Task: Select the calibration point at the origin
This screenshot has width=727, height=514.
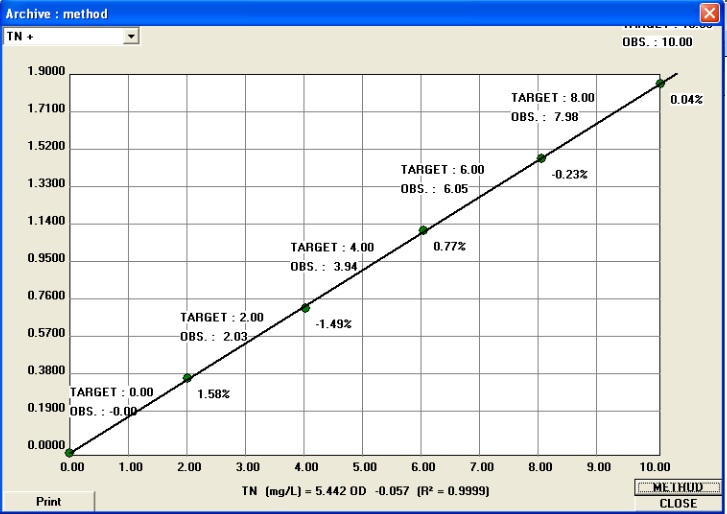Action: pos(69,453)
